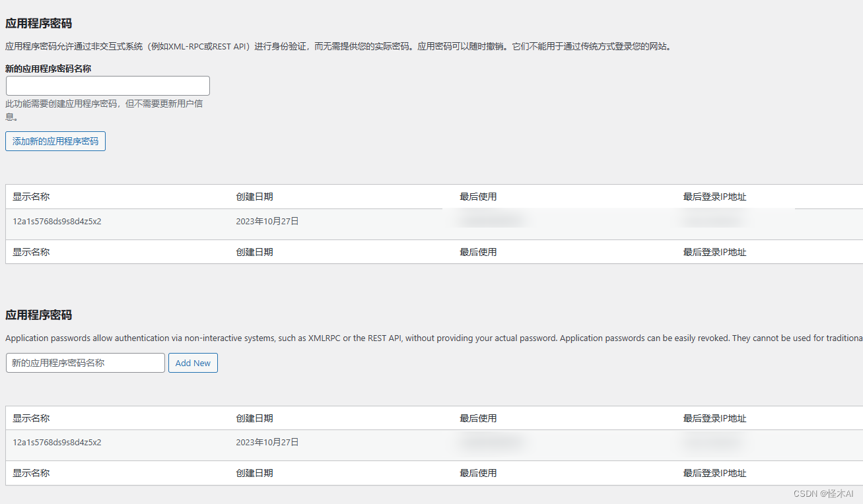
Task: Click the 创建日期 footer of the second table
Action: [254, 473]
